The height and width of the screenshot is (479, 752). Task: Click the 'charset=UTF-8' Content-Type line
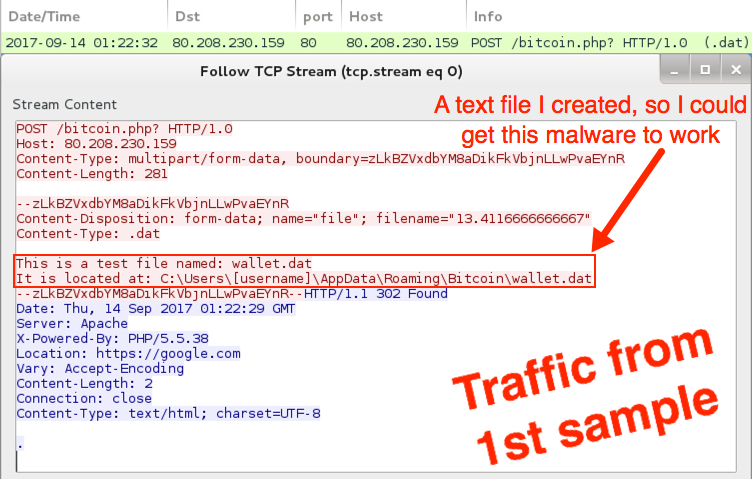[168, 413]
